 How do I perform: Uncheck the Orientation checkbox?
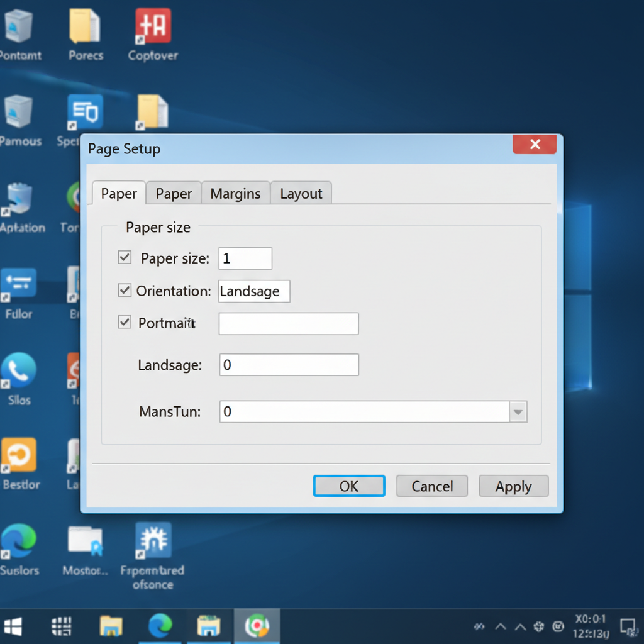125,290
